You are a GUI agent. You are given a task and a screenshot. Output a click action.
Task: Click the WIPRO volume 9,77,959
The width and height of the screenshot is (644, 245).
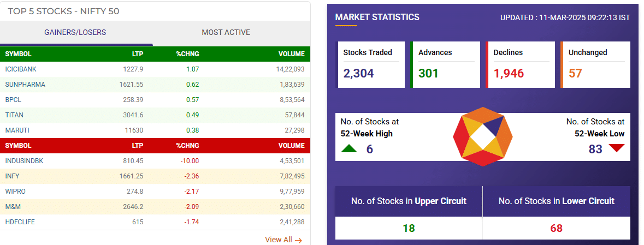[292, 191]
